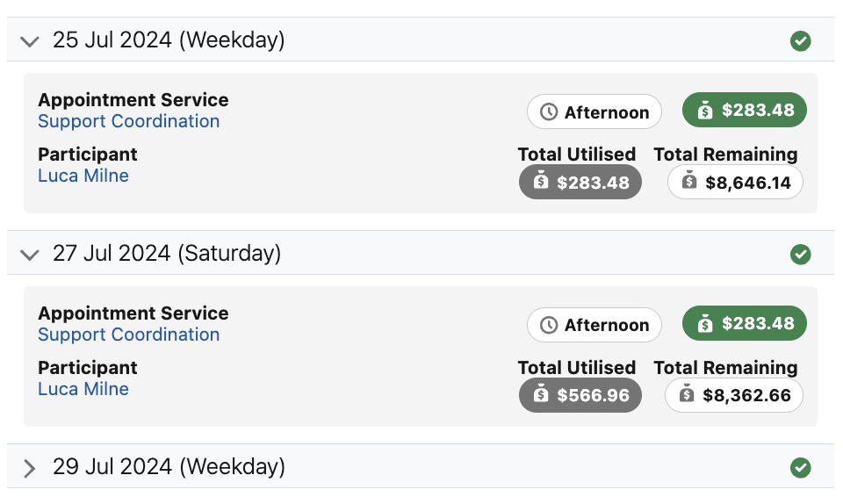Open Support Coordination link in 25 Jul appointment
Screen dimensions: 843x504
click(128, 121)
